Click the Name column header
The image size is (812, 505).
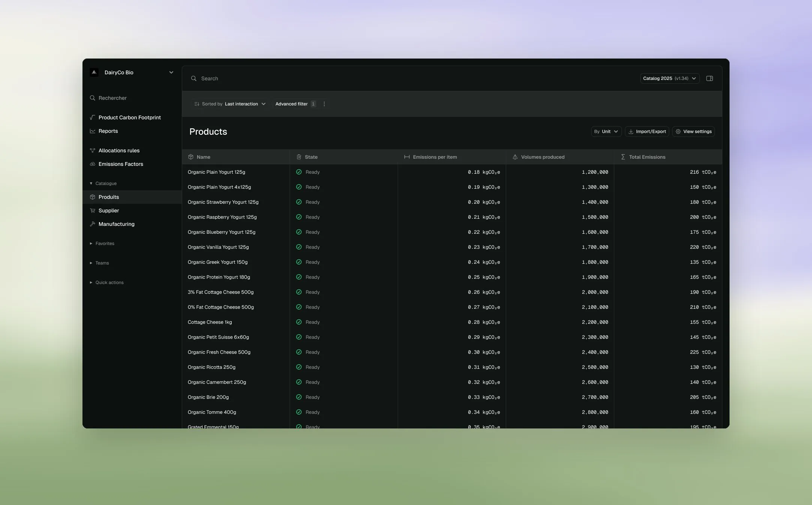click(x=236, y=157)
